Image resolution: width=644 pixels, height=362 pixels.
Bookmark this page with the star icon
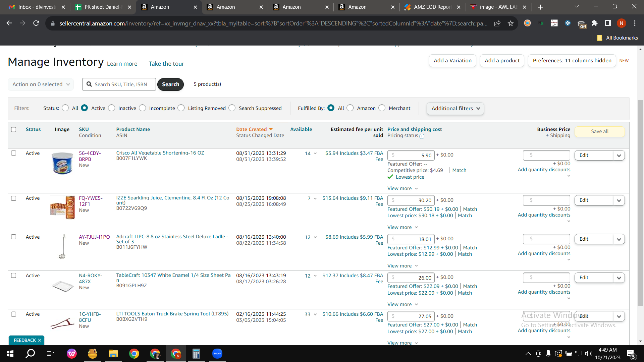click(x=511, y=23)
